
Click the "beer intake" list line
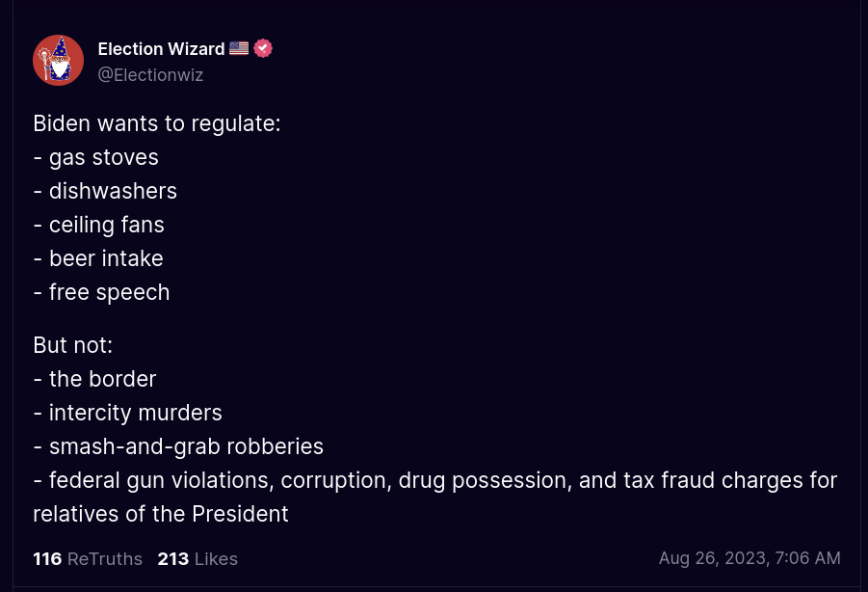[98, 258]
